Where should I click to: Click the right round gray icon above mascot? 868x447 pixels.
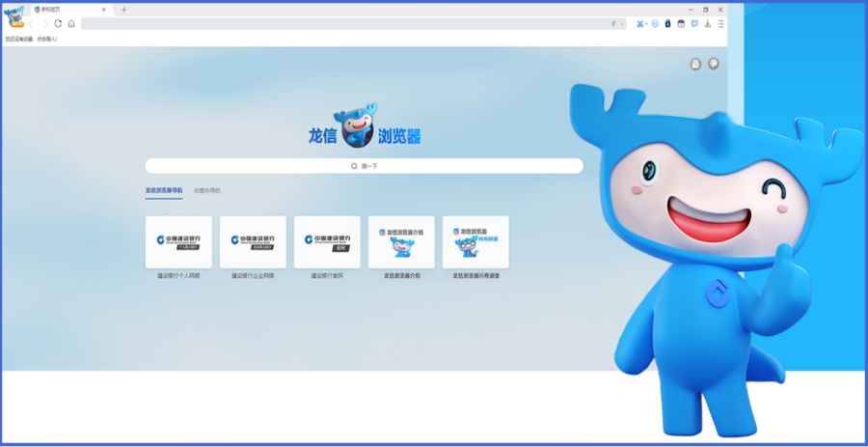[x=714, y=64]
